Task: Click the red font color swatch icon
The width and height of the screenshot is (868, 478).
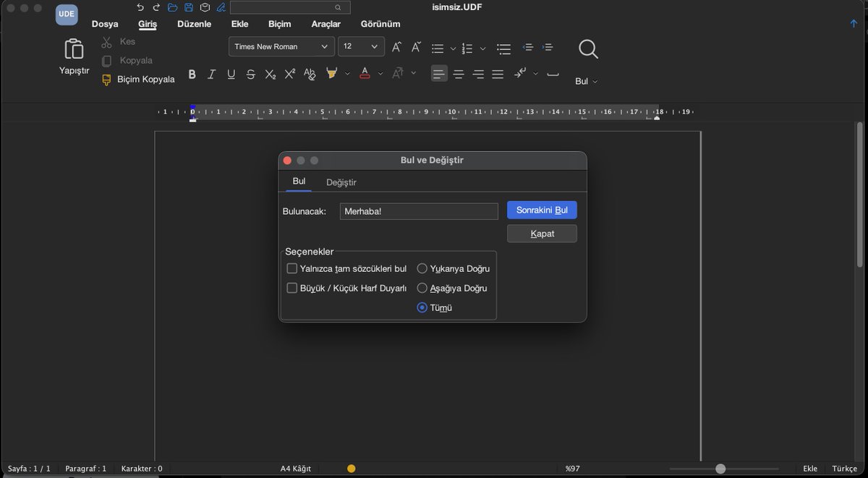Action: coord(365,74)
